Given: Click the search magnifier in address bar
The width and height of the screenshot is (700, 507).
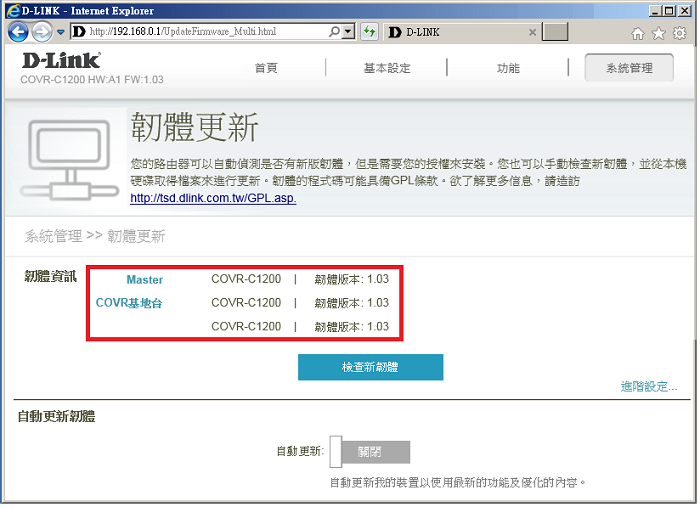Looking at the screenshot, I should click(335, 32).
